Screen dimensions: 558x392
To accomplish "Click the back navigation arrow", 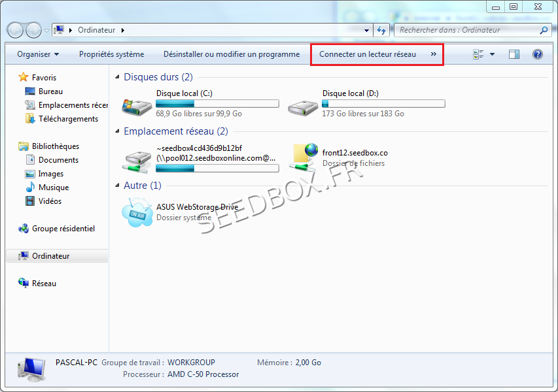I will click(16, 30).
